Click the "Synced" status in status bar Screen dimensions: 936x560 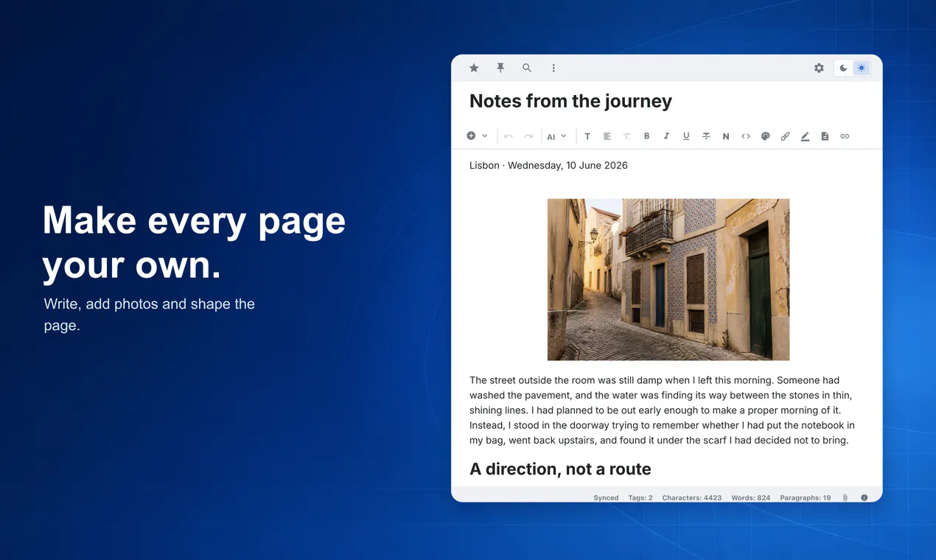606,498
